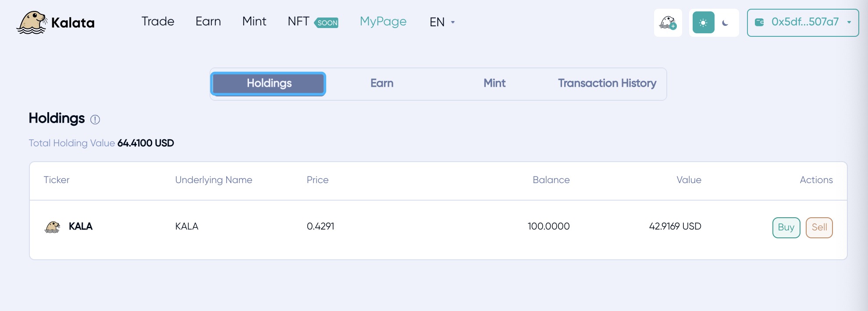Viewport: 868px width, 311px height.
Task: Open MyPage in navigation
Action: tap(383, 21)
